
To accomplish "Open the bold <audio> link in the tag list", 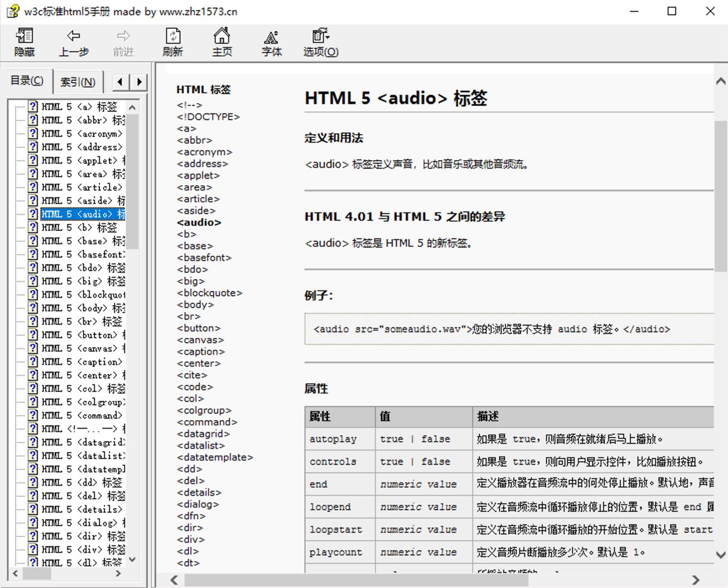I will tap(199, 222).
